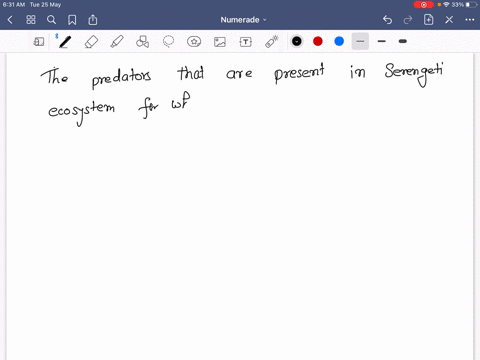Tap the screen recording indicator
The image size is (480, 360).
424,5
